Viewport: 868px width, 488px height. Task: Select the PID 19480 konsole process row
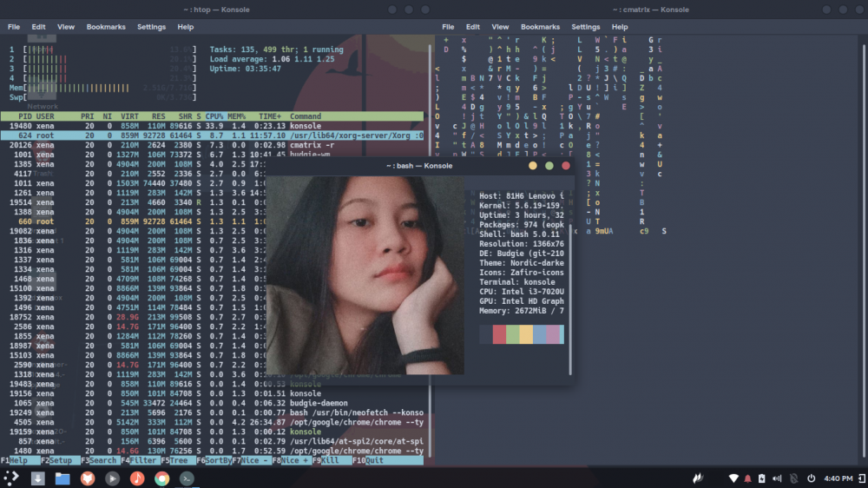(212, 126)
